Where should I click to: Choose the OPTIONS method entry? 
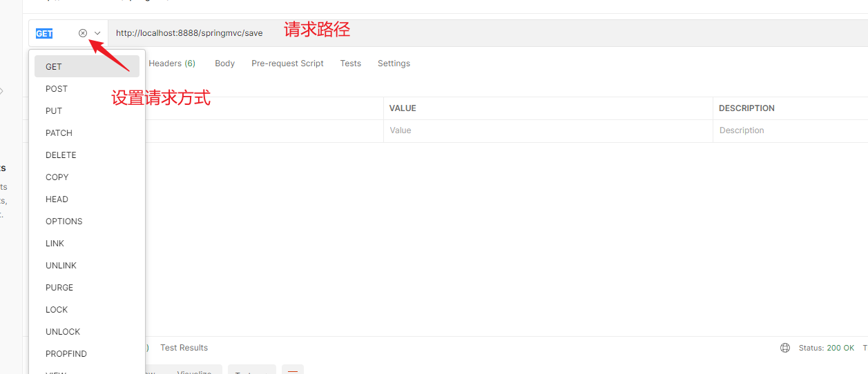[64, 222]
